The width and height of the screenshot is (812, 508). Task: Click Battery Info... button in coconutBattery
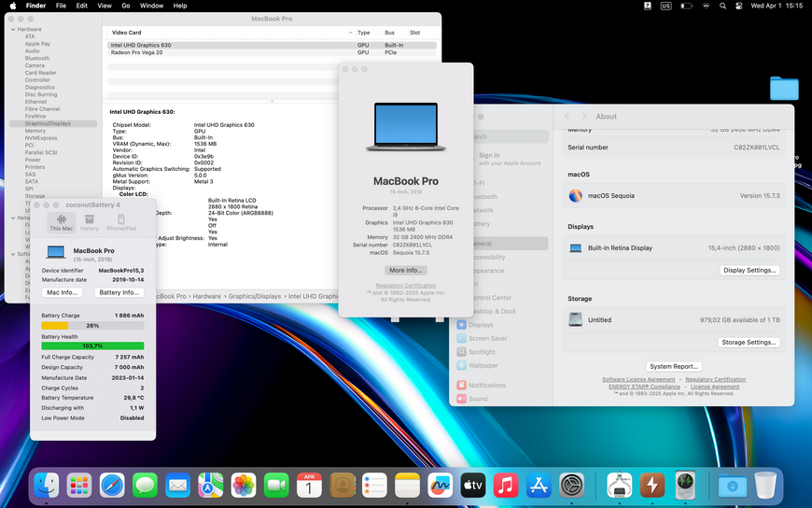tap(119, 292)
